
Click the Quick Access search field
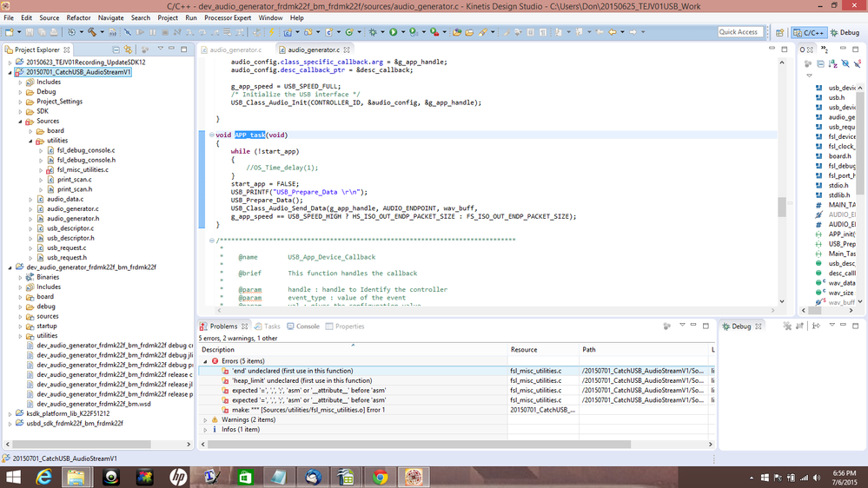tap(740, 32)
